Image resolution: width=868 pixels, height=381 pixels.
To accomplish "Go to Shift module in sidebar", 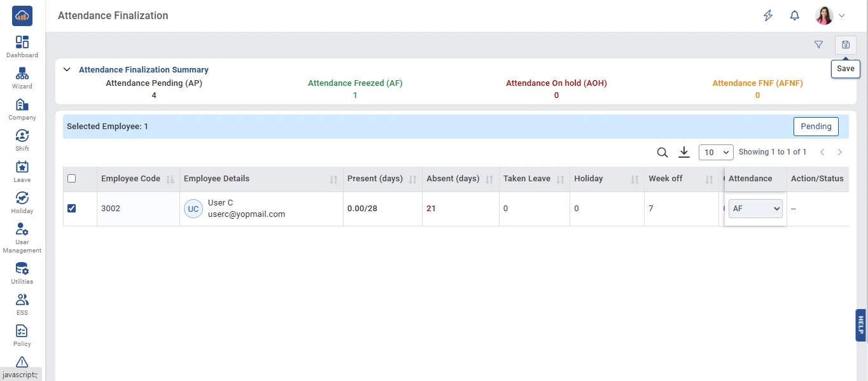I will tap(22, 140).
